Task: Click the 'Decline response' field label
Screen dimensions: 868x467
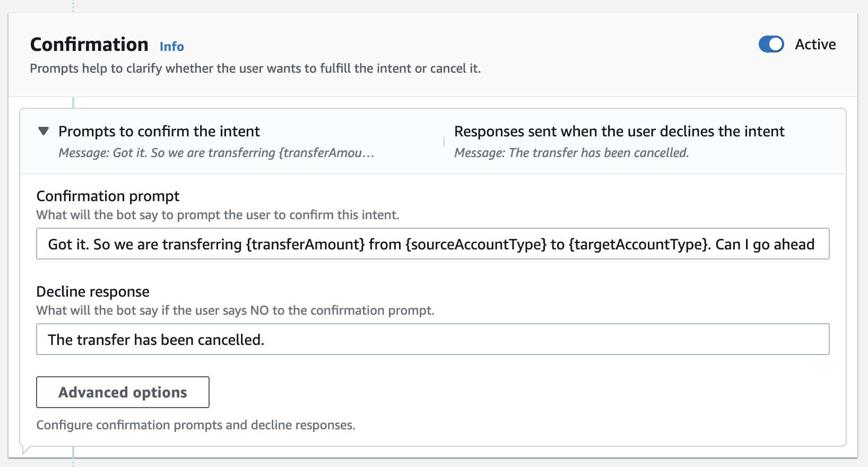Action: point(93,292)
